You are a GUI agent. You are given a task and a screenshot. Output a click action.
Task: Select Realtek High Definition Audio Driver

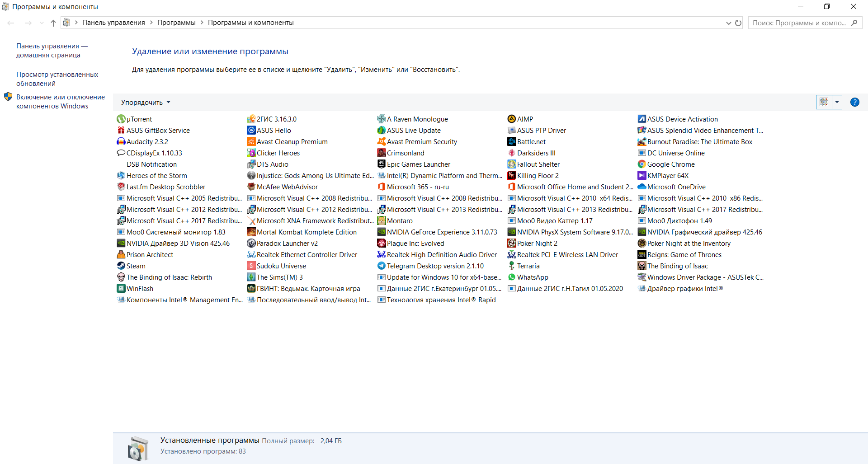(437, 255)
